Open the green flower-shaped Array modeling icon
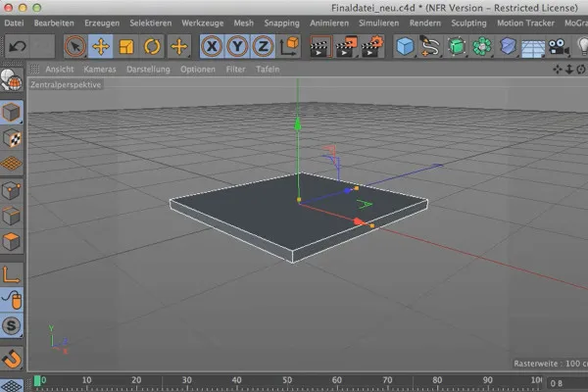This screenshot has height=392, width=588. point(481,46)
